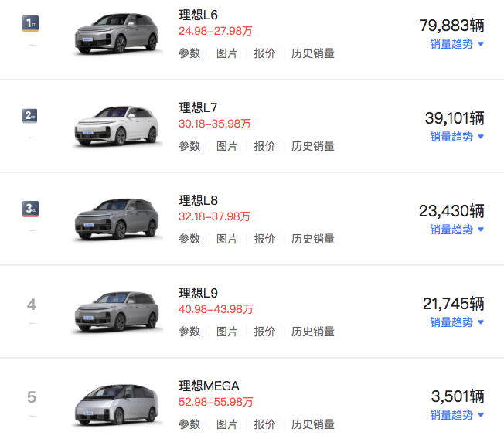
Task: Click the rank 2 badge icon
Action: tap(31, 117)
